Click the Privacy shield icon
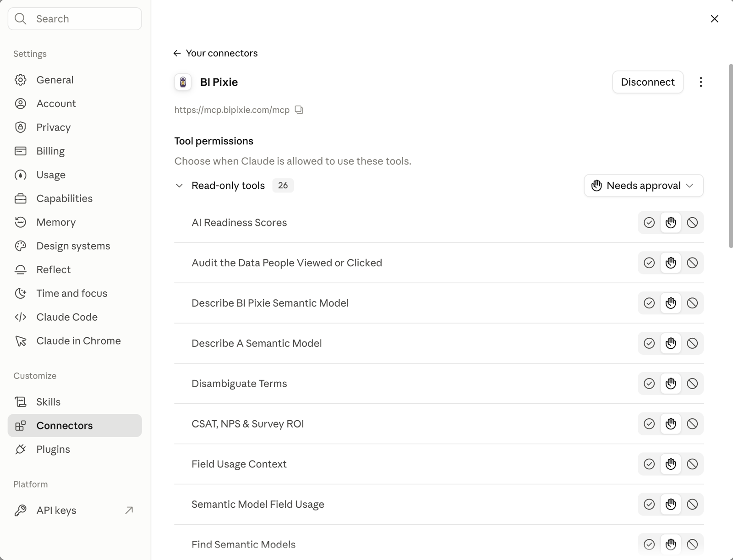Viewport: 733px width, 560px height. pos(21,127)
